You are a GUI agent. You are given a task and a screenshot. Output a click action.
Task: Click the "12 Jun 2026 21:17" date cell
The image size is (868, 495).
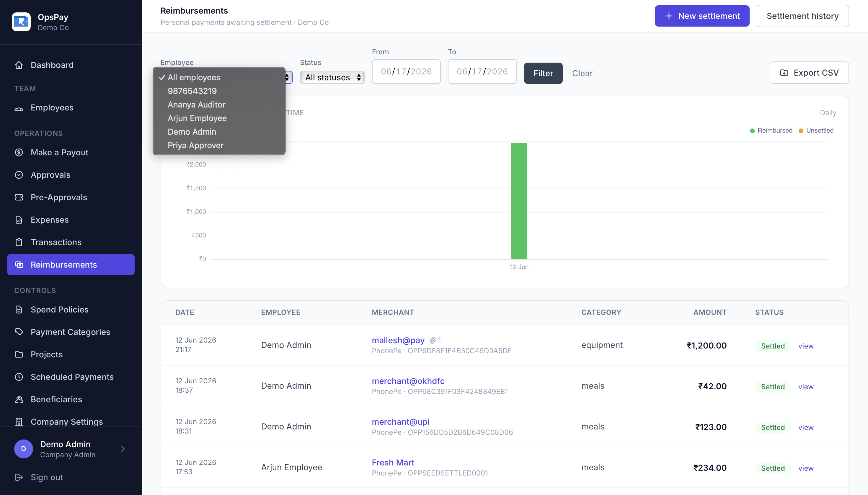tap(196, 345)
